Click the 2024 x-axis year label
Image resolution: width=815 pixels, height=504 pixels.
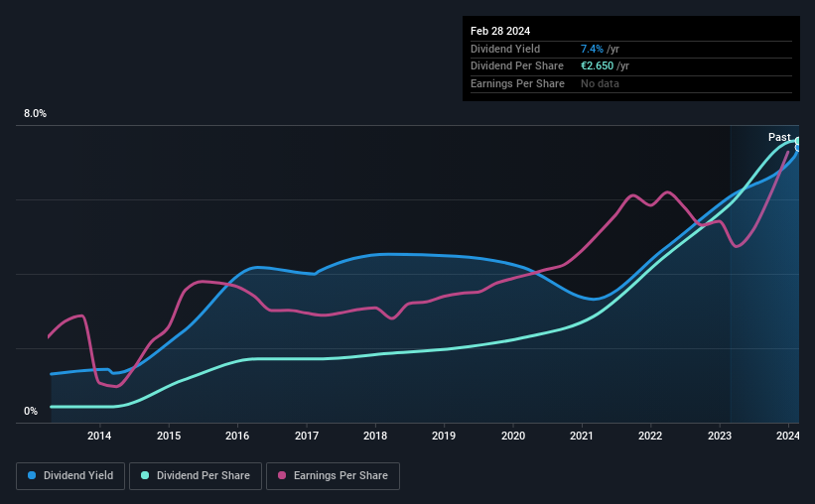click(x=787, y=436)
